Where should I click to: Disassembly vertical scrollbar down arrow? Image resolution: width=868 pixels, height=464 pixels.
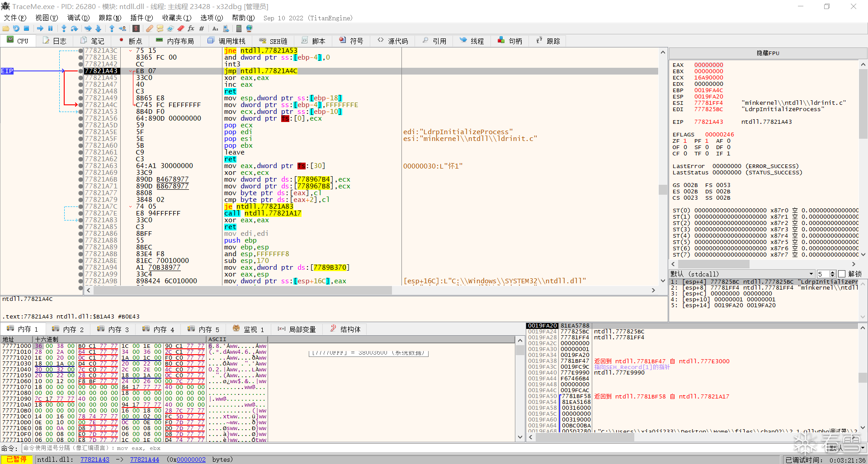pyautogui.click(x=663, y=281)
